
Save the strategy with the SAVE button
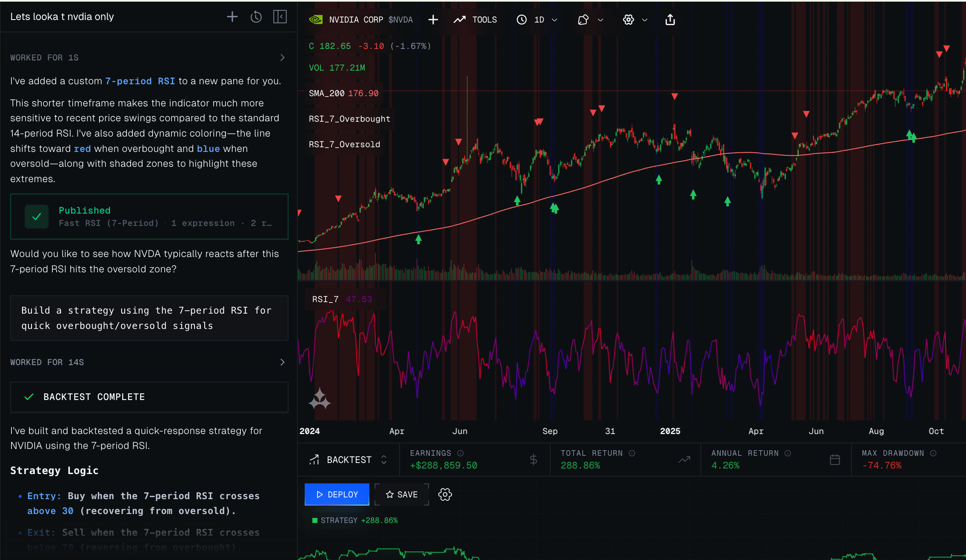tap(402, 494)
